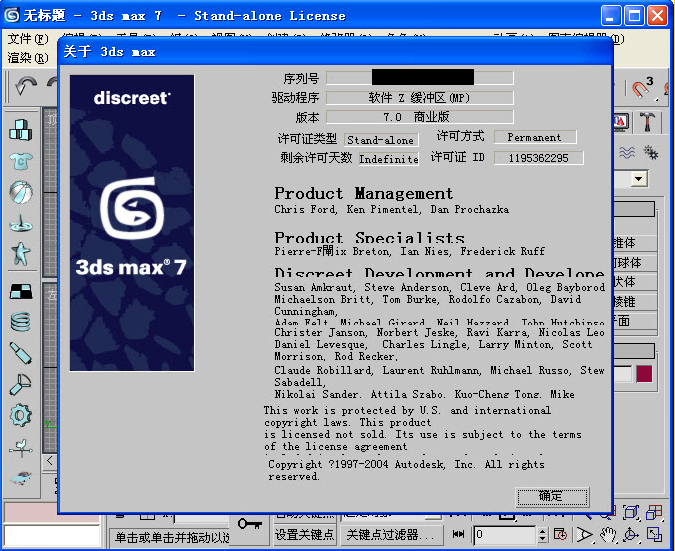
Task: Select reactor Toy Car icon
Action: [x=21, y=478]
